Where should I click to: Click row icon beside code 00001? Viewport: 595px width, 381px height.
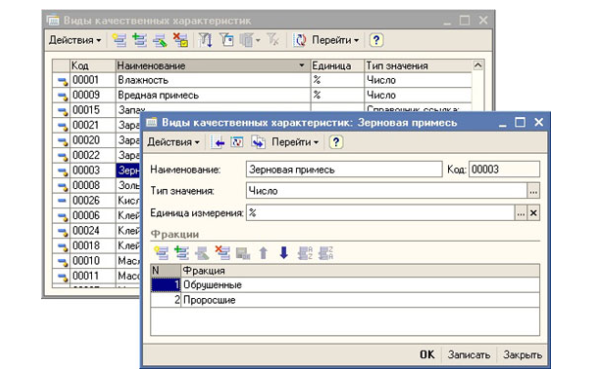point(62,80)
